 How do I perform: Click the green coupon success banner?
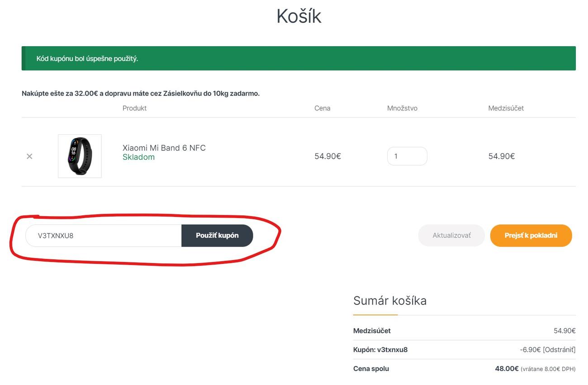(x=299, y=58)
